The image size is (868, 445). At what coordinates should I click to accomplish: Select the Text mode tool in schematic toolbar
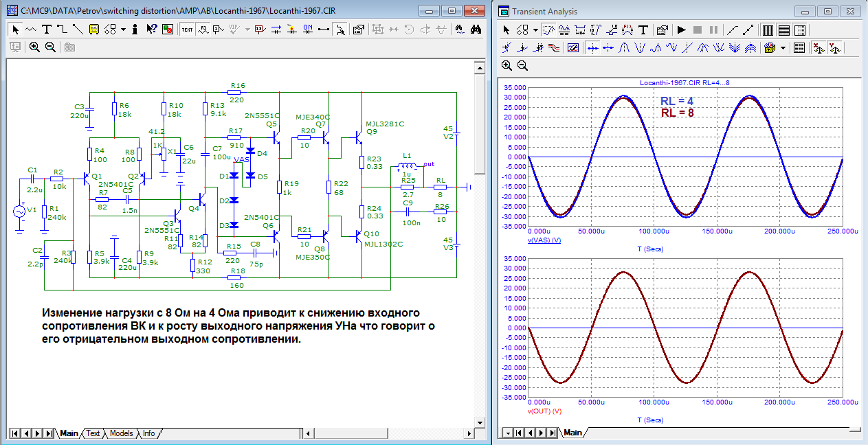47,30
